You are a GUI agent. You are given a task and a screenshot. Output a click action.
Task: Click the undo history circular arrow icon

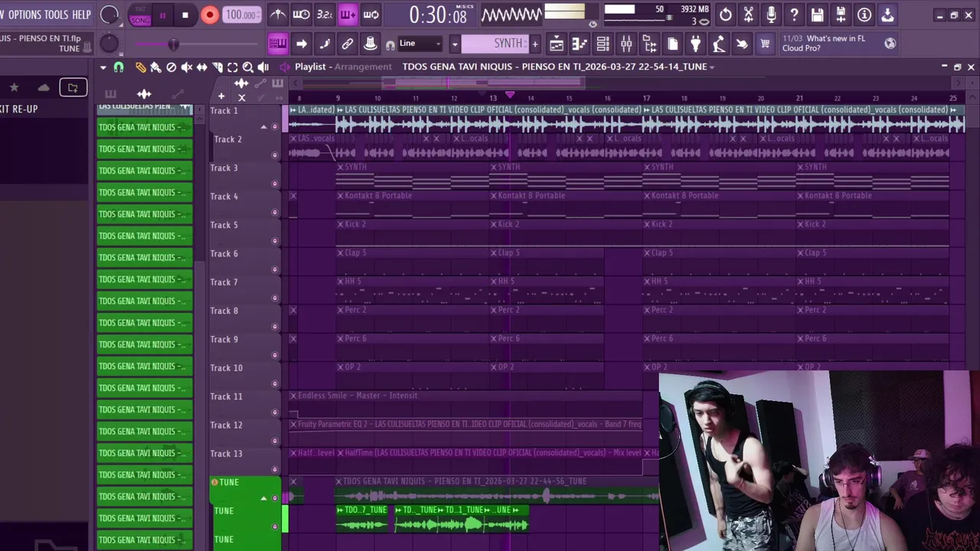click(x=725, y=15)
